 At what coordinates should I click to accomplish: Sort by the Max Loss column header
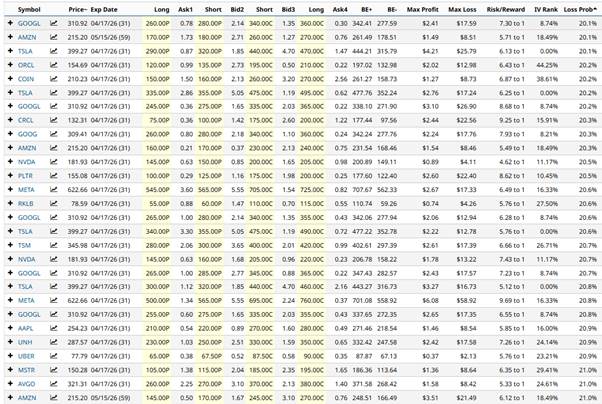click(462, 10)
